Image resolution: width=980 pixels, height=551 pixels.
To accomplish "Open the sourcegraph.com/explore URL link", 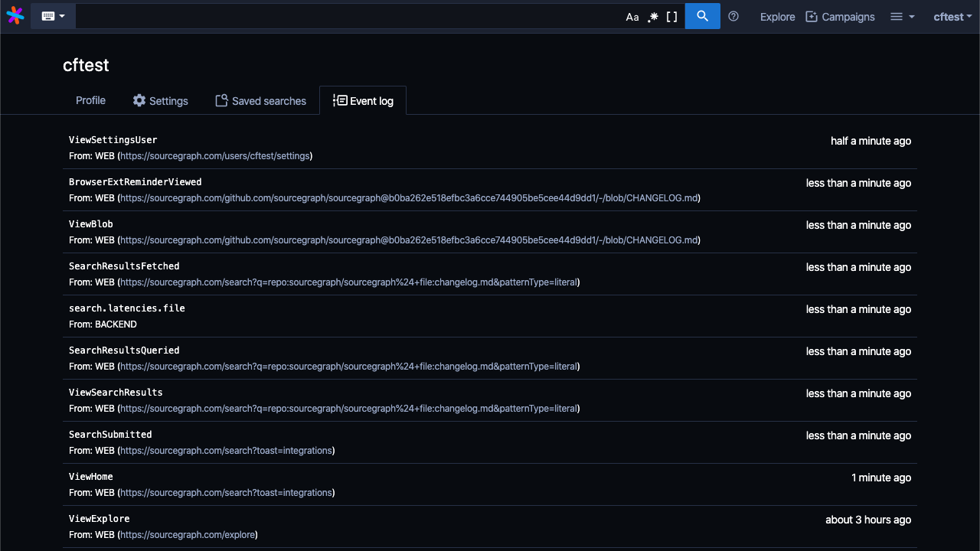I will click(188, 535).
